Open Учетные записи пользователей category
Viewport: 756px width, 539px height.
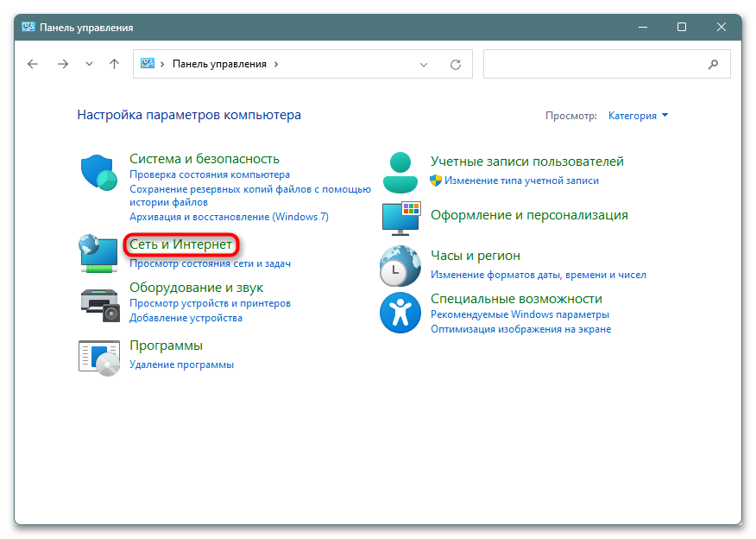[x=527, y=162]
